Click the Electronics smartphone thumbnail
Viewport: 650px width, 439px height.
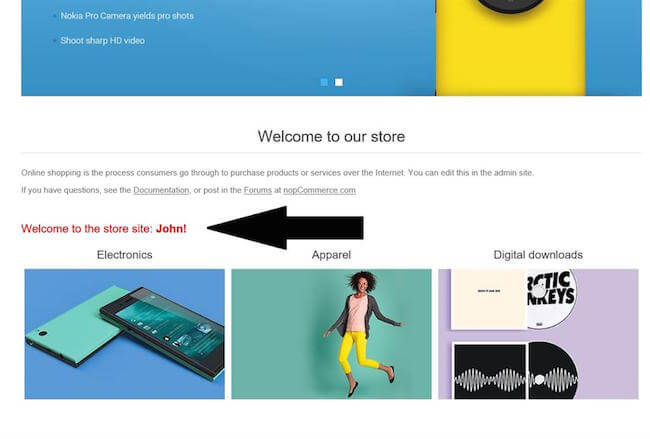click(x=124, y=334)
